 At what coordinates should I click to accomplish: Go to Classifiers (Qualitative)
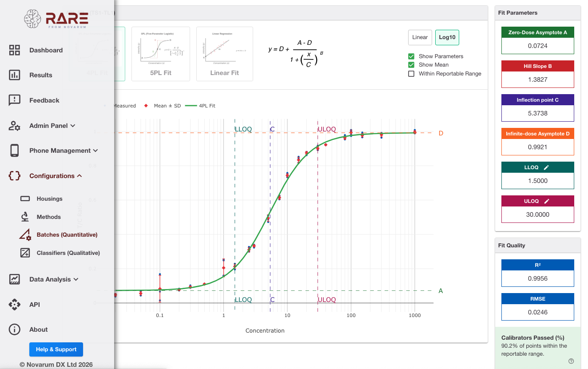(68, 253)
